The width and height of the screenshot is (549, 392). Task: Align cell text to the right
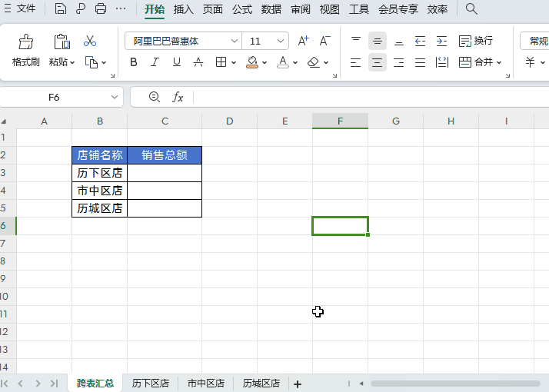[x=399, y=62]
